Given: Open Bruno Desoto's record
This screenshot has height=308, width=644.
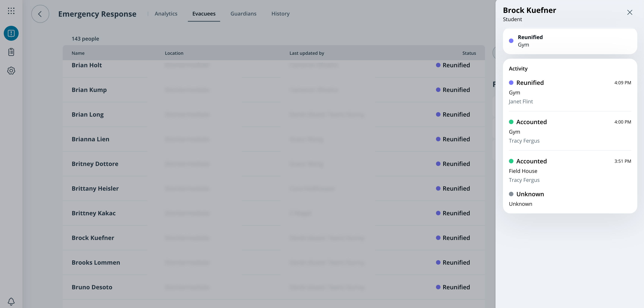Looking at the screenshot, I should click(x=92, y=287).
